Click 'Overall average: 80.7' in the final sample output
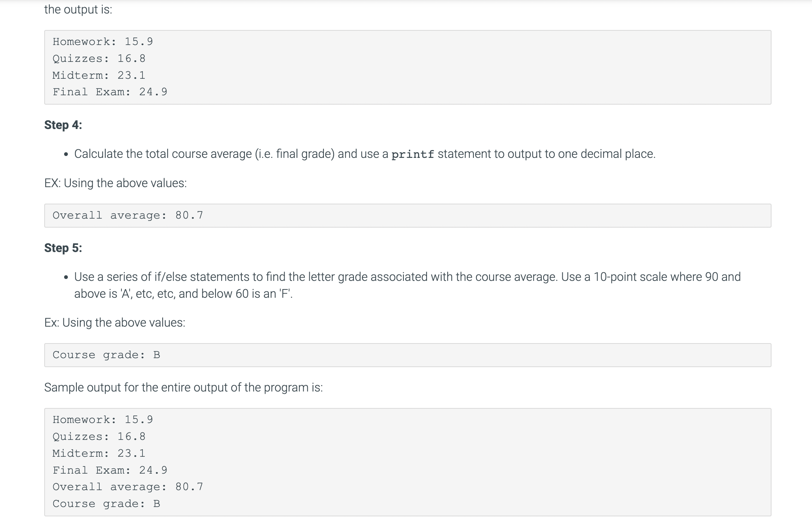 point(128,487)
